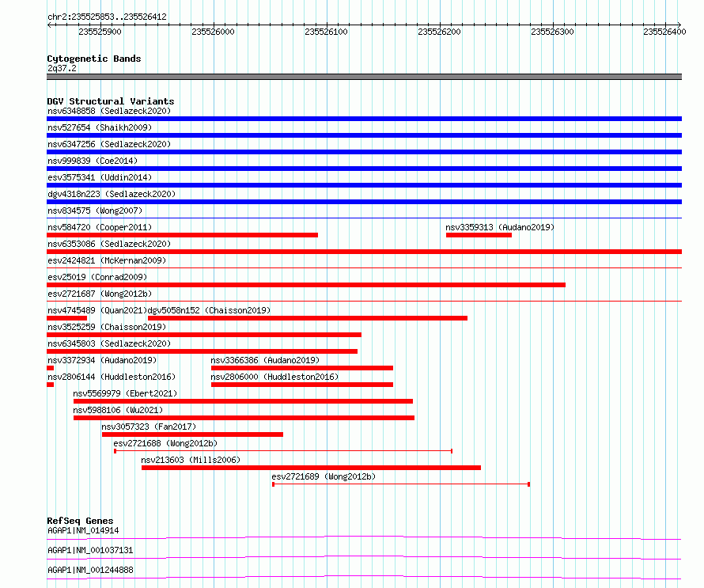Click the gray 2q37.2 band bar
The width and height of the screenshot is (704, 588).
coord(364,77)
